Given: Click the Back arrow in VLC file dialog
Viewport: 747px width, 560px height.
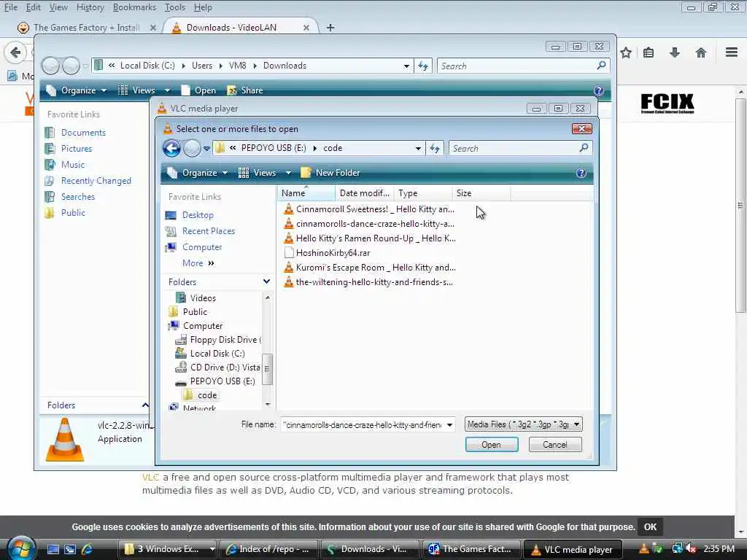Looking at the screenshot, I should (172, 149).
